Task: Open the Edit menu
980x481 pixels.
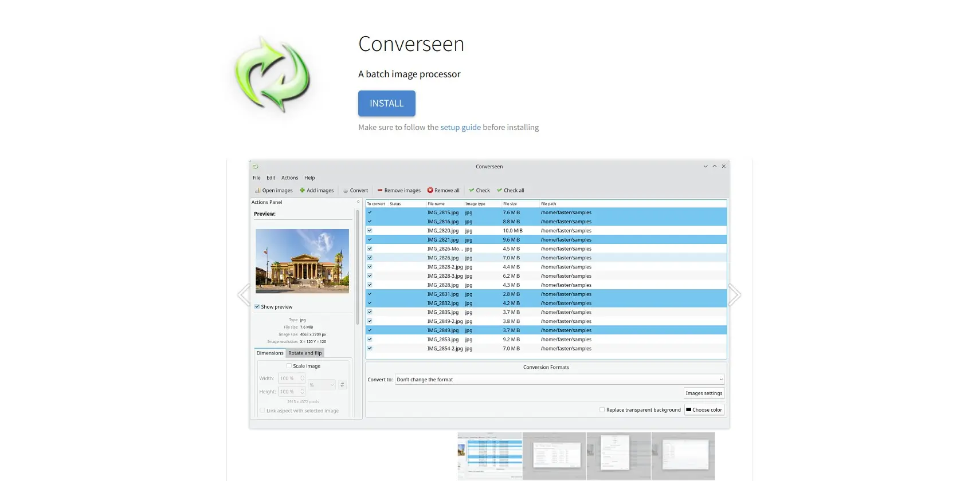Action: point(271,178)
